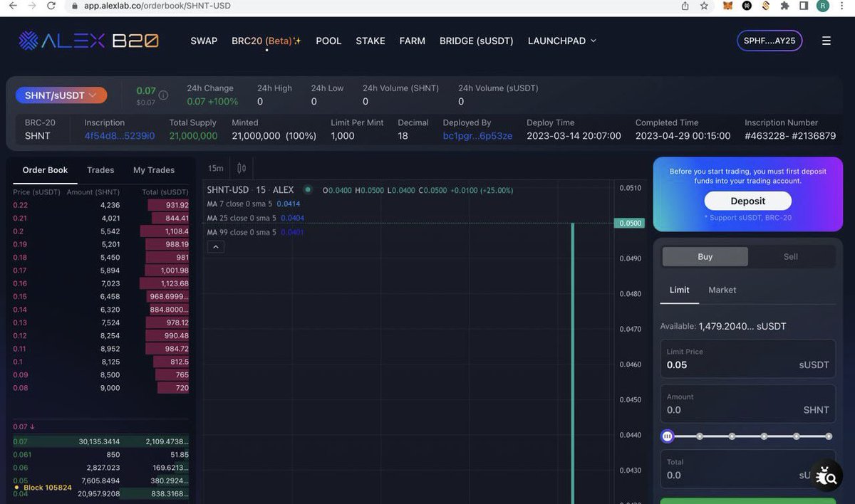Select the 0.2 ask price row

point(100,231)
